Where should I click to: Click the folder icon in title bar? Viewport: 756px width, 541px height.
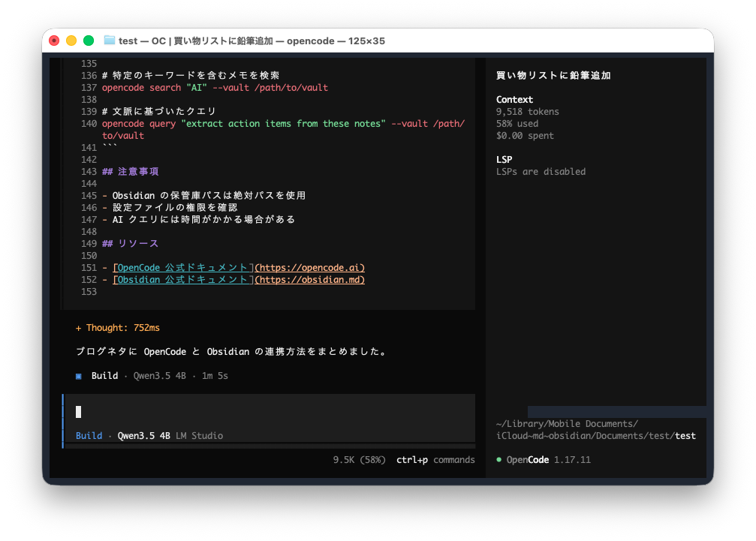pyautogui.click(x=110, y=41)
